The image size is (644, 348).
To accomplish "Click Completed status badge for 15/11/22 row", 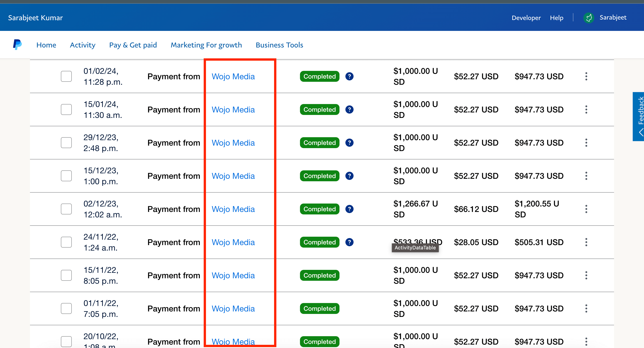I will (320, 275).
